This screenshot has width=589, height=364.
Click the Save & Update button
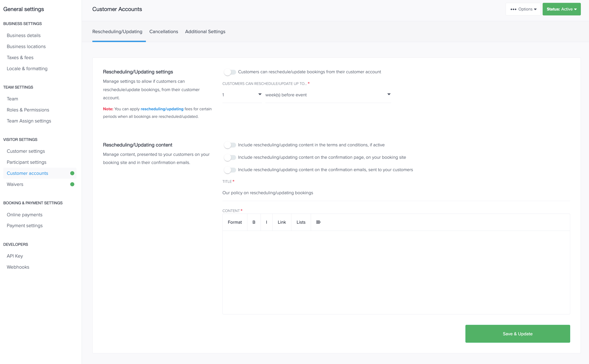click(518, 334)
